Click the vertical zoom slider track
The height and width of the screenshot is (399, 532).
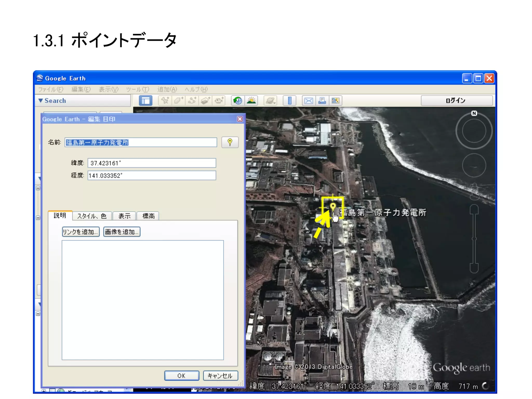point(474,238)
